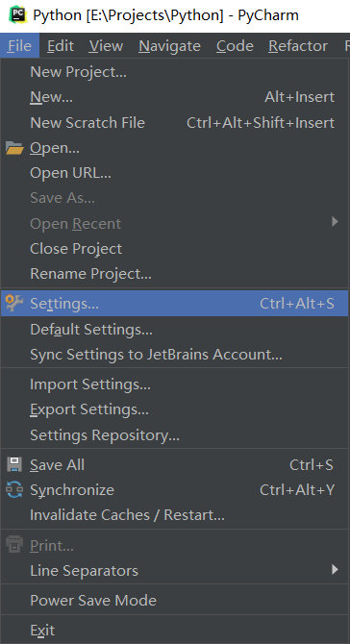The height and width of the screenshot is (644, 350).
Task: Click the greyed printer icon beside Print...
Action: pos(14,545)
